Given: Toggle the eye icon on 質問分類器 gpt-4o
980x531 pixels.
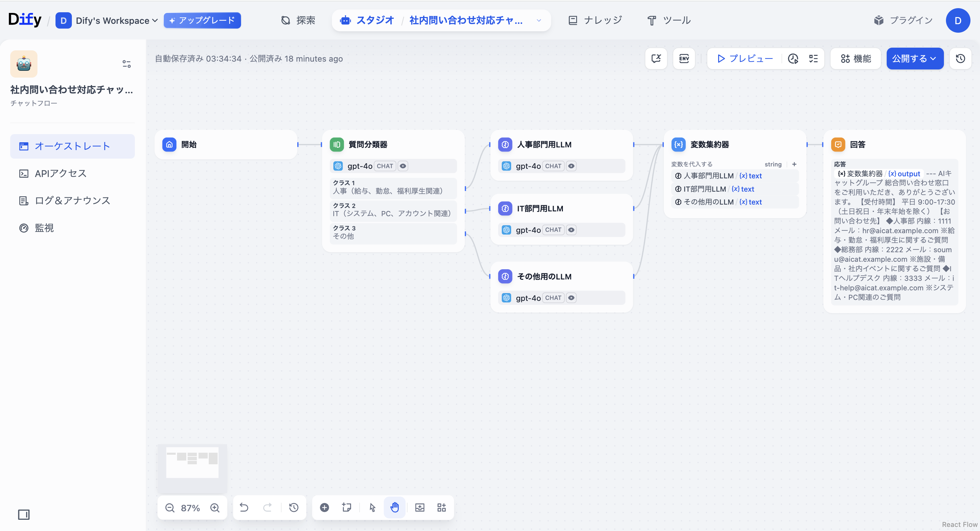Looking at the screenshot, I should tap(403, 166).
